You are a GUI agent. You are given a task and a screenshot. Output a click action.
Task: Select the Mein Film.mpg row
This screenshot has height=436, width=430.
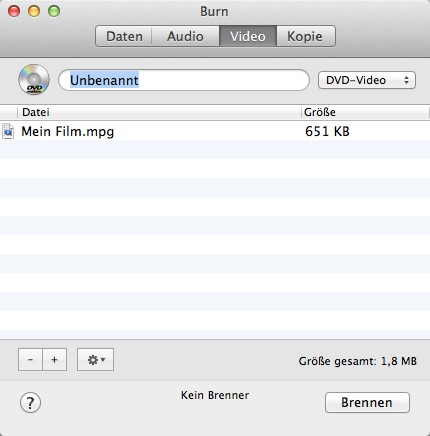pos(215,131)
